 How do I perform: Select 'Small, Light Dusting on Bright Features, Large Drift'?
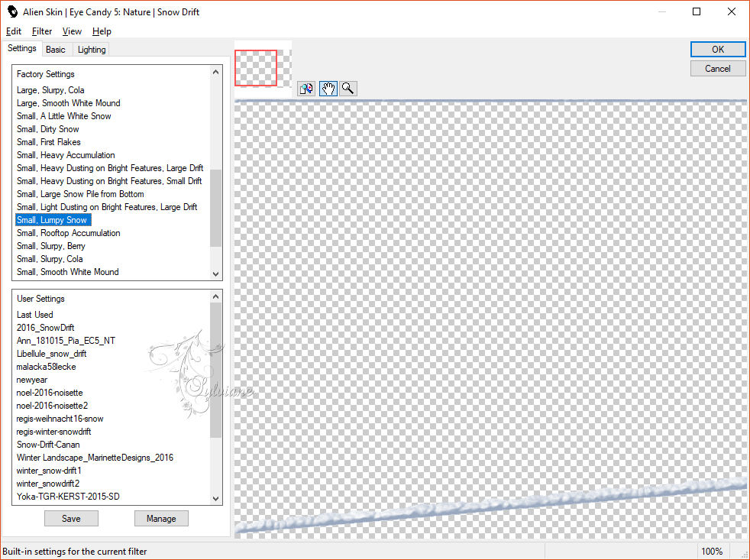click(x=107, y=207)
